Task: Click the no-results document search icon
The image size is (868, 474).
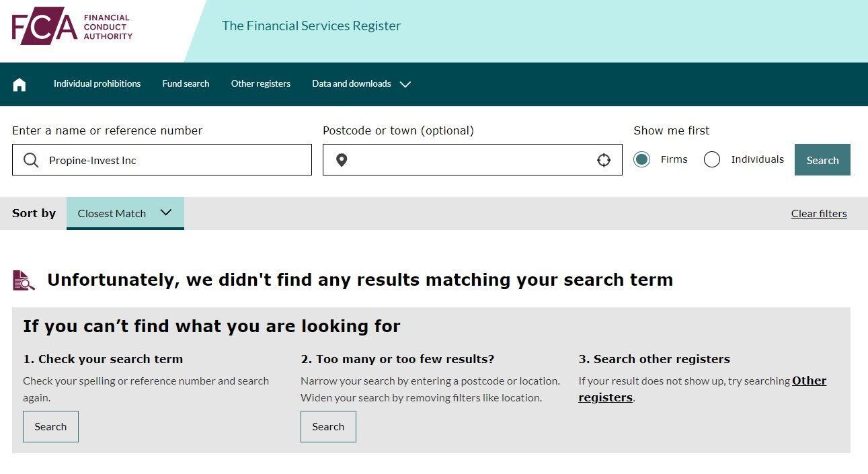Action: (x=24, y=280)
